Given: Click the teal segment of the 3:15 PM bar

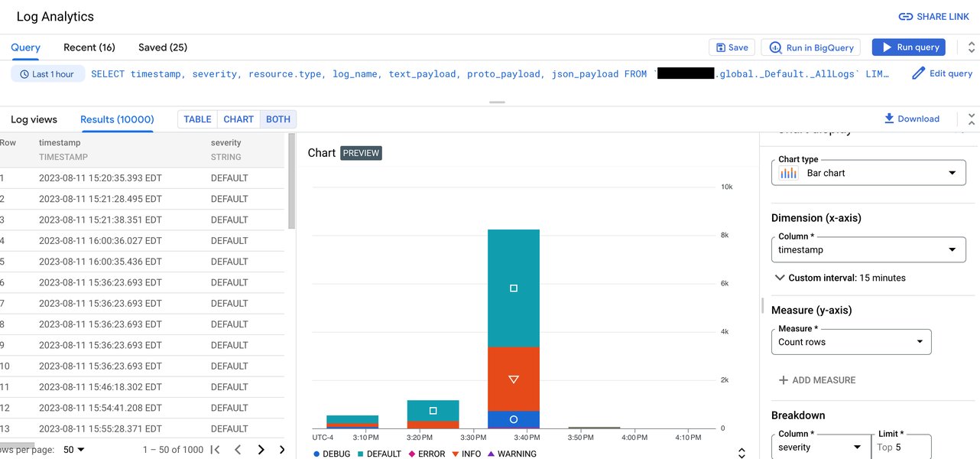Looking at the screenshot, I should coord(433,411).
